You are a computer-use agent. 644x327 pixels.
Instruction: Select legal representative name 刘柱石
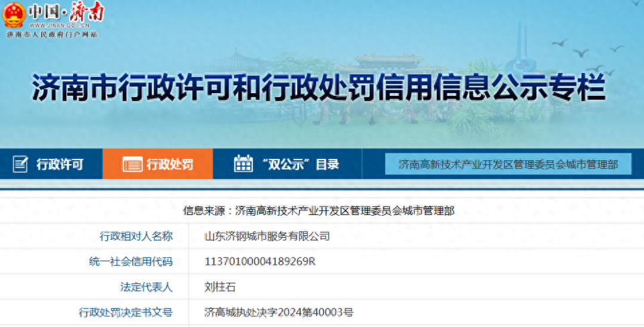point(220,287)
